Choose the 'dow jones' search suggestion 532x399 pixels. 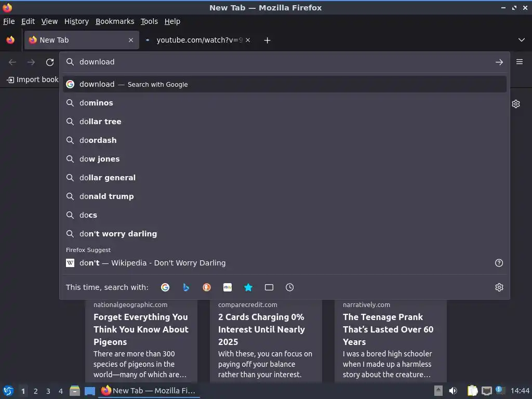[x=285, y=159]
